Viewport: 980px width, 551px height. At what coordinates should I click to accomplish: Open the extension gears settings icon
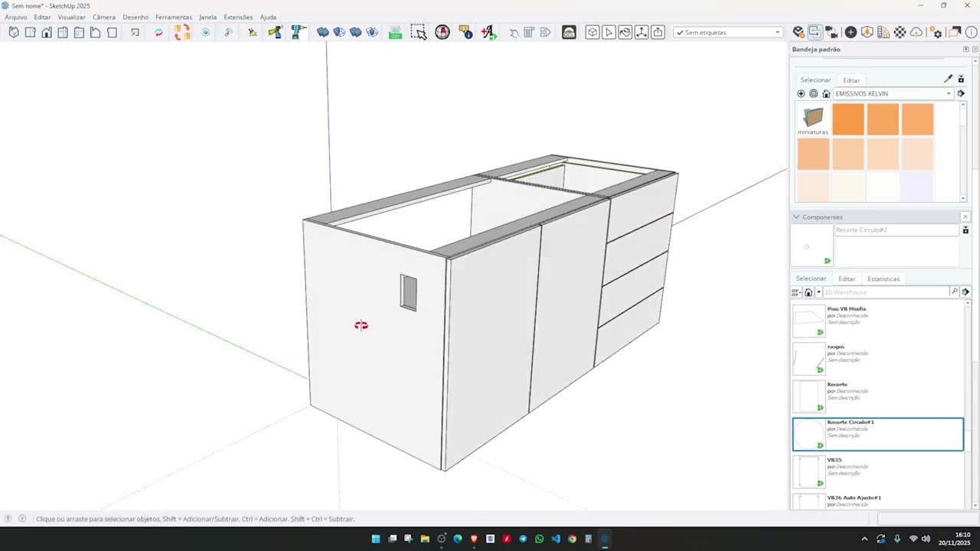[936, 32]
